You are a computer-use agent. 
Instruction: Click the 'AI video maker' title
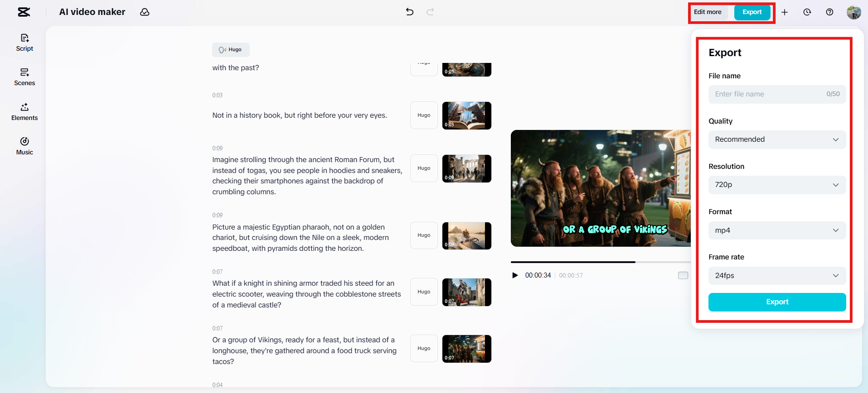coord(92,12)
